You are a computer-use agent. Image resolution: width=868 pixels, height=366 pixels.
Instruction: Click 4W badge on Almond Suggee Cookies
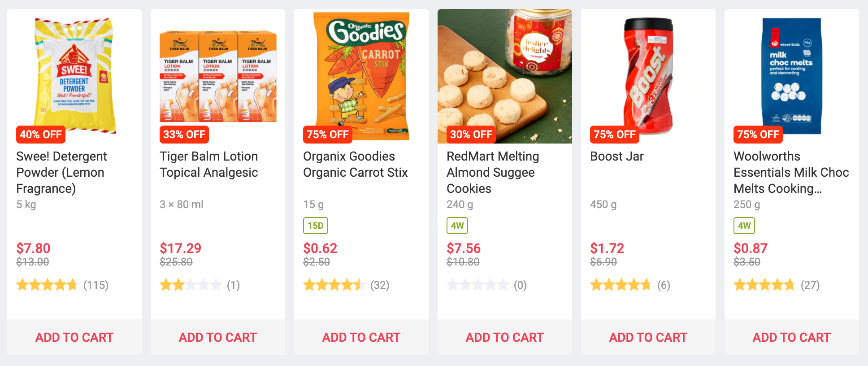457,226
